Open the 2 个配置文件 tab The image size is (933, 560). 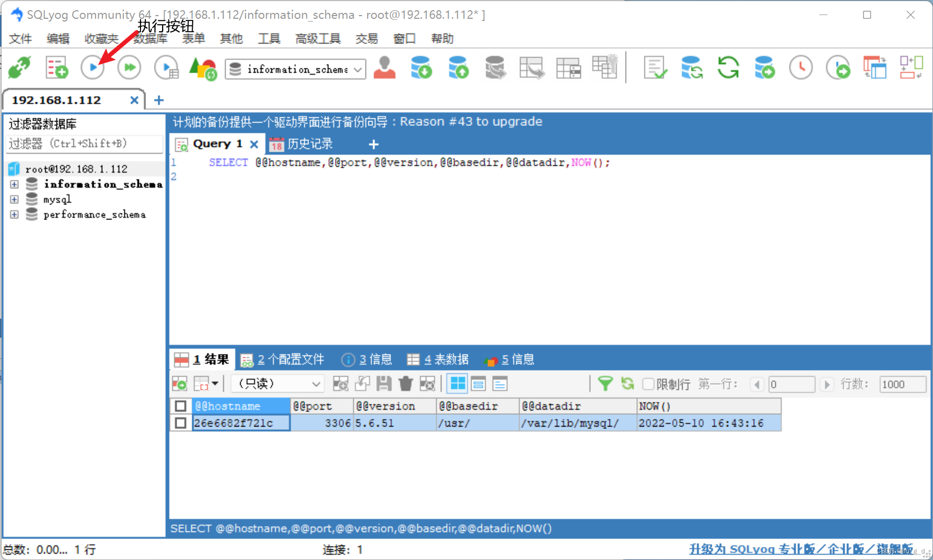pos(283,359)
